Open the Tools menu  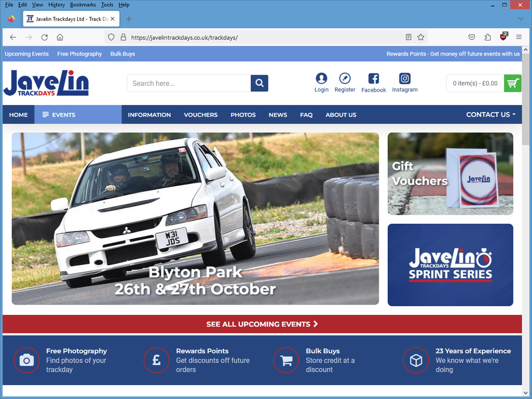point(107,5)
